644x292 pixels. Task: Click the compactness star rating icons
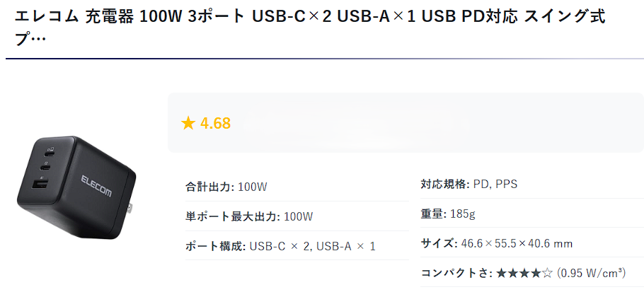tap(524, 273)
